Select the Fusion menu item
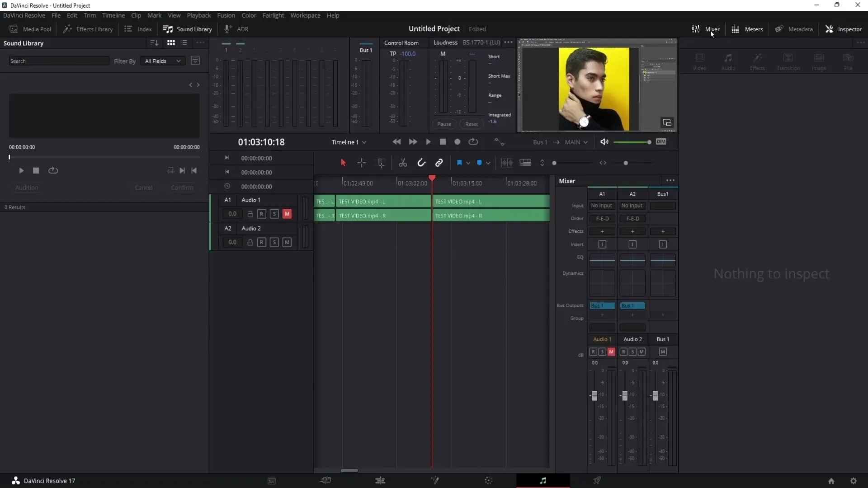Image resolution: width=868 pixels, height=488 pixels. tap(226, 15)
